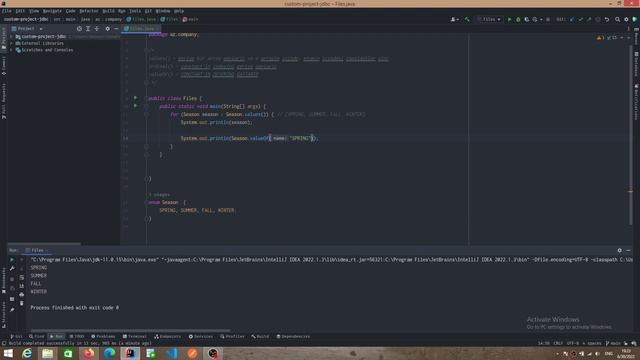The height and width of the screenshot is (360, 640).
Task: Open the Git menu
Action: pos(148,11)
